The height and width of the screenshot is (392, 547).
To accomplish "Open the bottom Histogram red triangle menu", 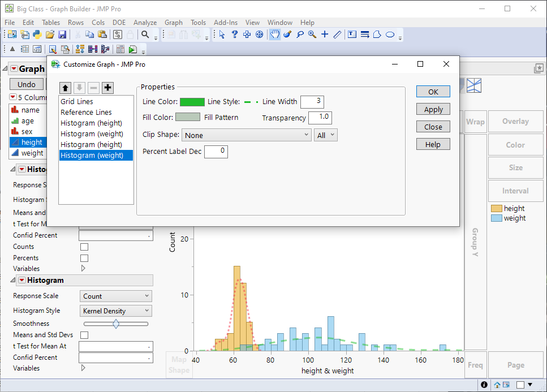I will 22,280.
